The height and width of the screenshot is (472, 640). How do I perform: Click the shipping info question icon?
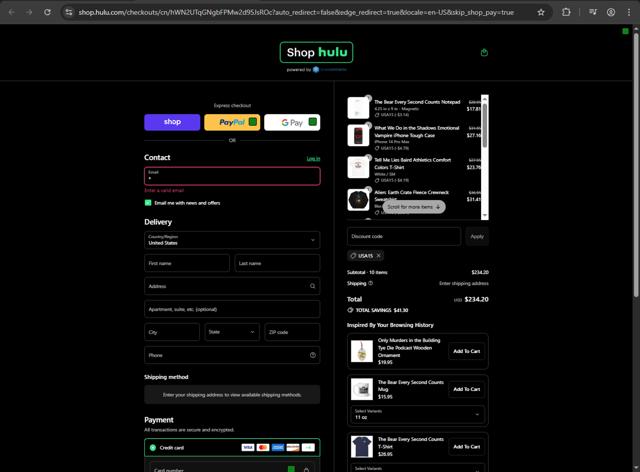(371, 283)
